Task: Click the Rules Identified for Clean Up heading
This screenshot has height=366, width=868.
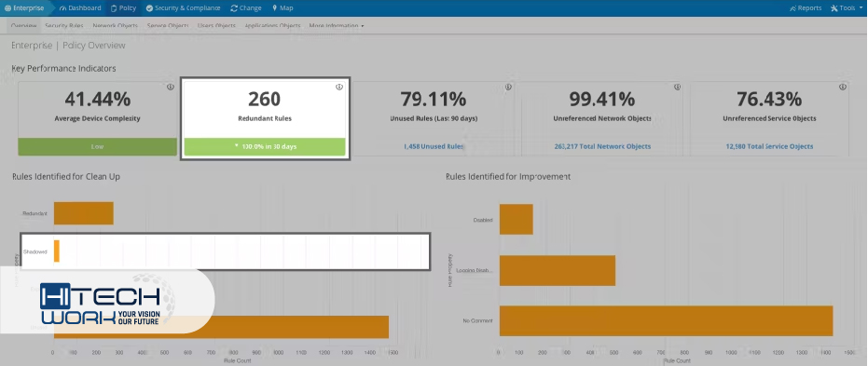Action: (x=66, y=177)
